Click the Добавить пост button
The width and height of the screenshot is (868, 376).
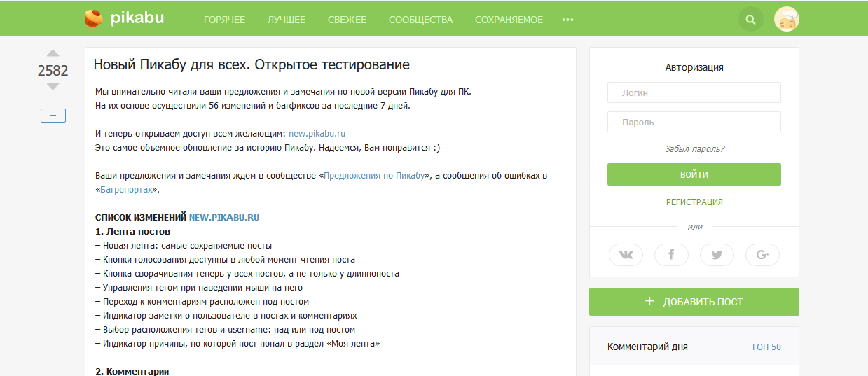point(694,302)
